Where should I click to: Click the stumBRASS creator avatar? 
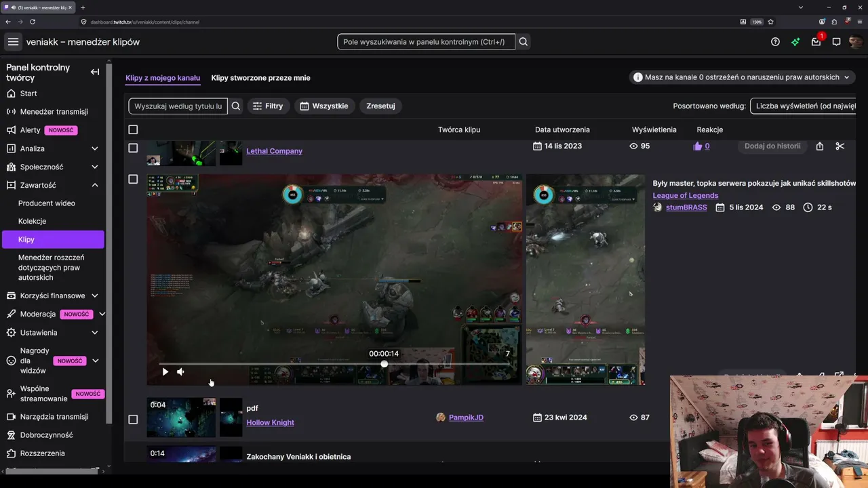click(657, 207)
